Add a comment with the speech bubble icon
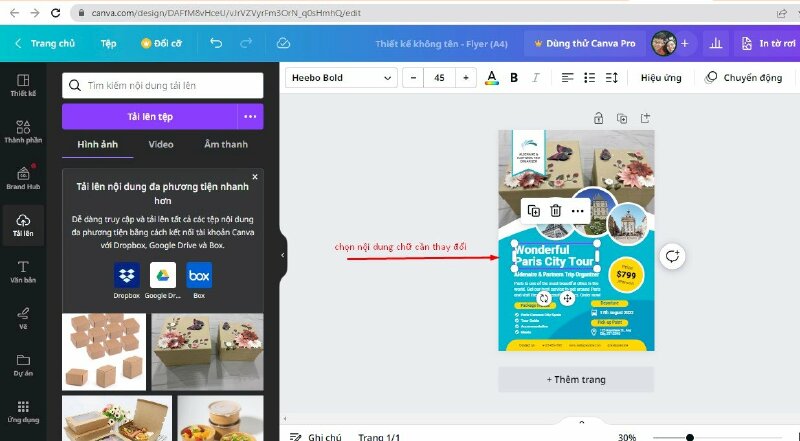Screen dimensions: 800x441 click(672, 256)
